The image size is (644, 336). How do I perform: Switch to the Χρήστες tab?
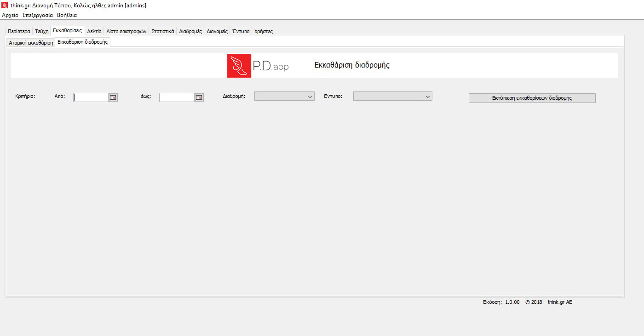264,32
